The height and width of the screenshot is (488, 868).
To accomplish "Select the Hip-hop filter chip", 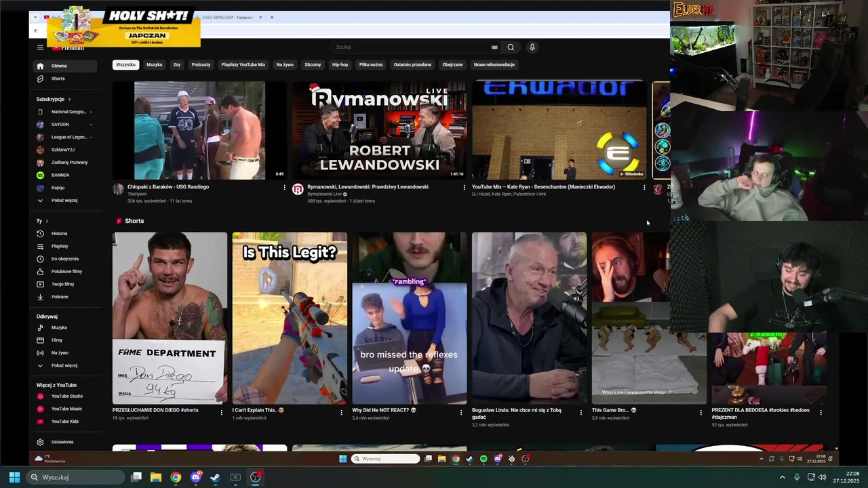I will [340, 65].
